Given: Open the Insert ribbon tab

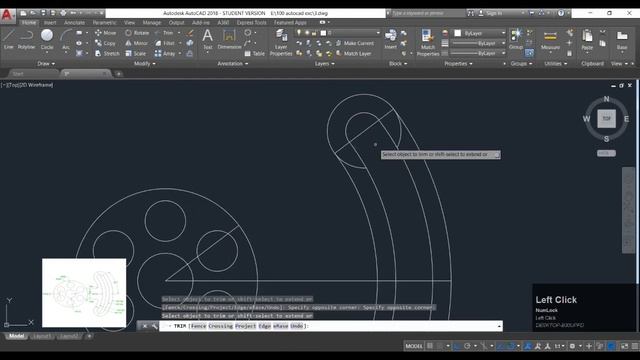Looking at the screenshot, I should pos(50,22).
